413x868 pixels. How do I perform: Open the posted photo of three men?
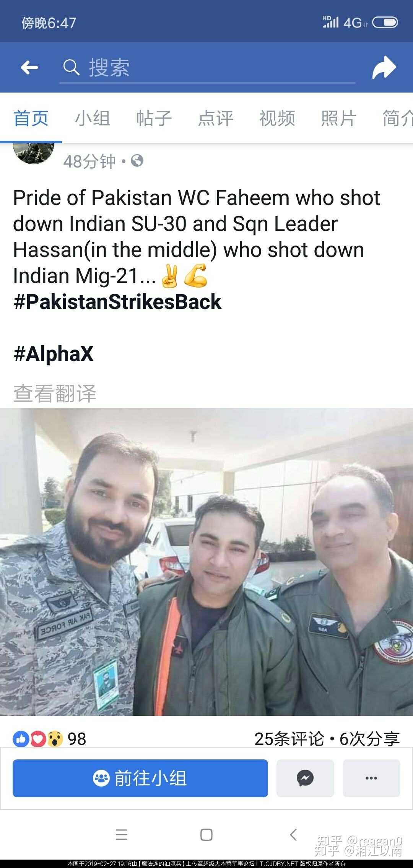tap(206, 562)
